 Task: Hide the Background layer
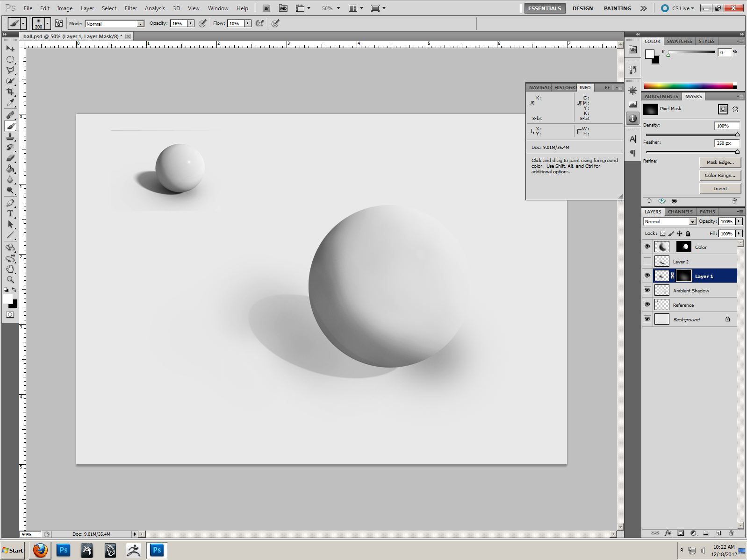click(647, 319)
